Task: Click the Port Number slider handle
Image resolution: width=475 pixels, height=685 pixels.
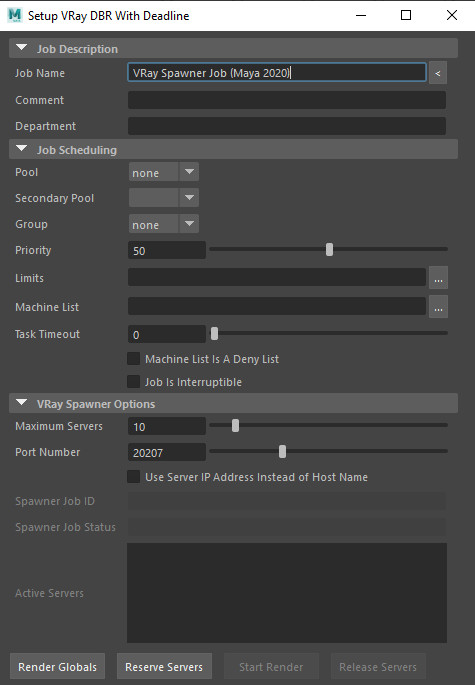Action: tap(283, 452)
